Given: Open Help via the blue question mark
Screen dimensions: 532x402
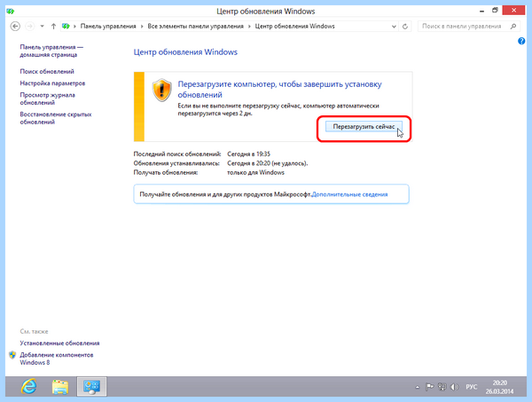Looking at the screenshot, I should tap(521, 41).
